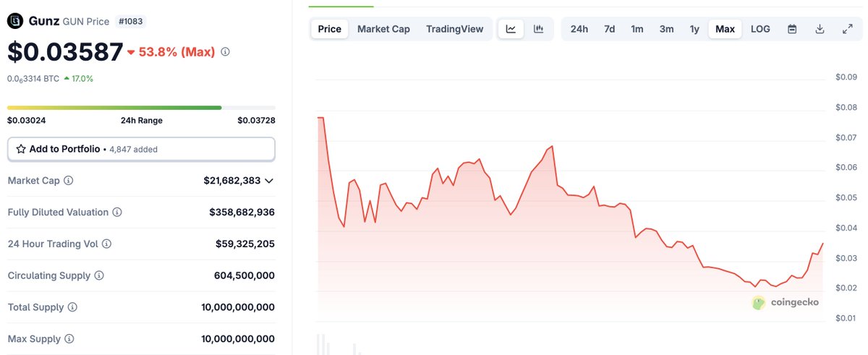This screenshot has height=355, width=868.
Task: Click trading volume value $59,325,205
Action: coord(245,244)
